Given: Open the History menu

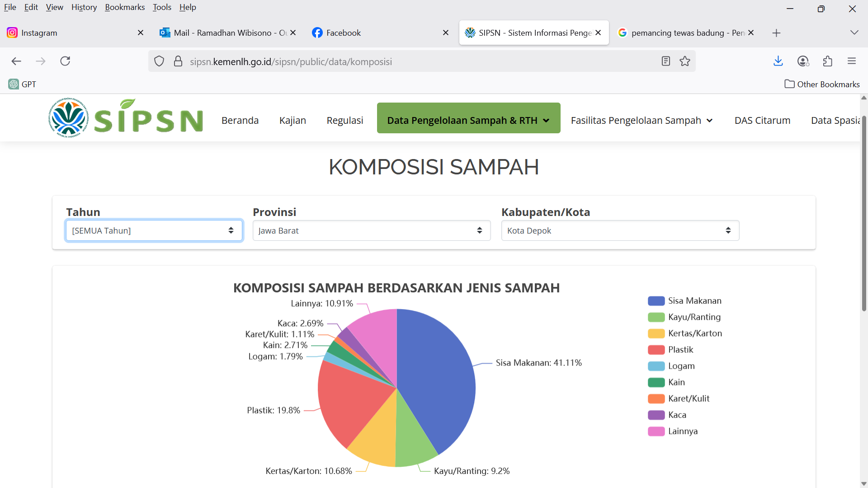Looking at the screenshot, I should pyautogui.click(x=84, y=7).
